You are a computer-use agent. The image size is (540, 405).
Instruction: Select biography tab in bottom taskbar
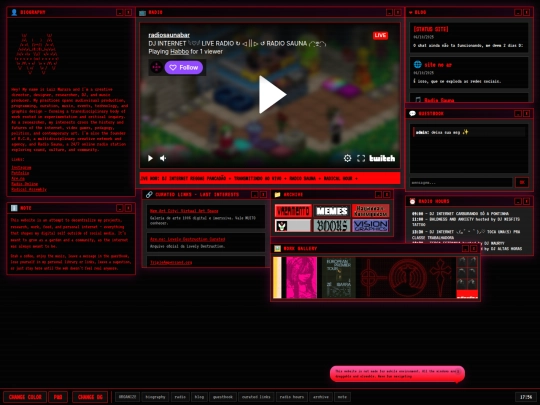tap(155, 397)
